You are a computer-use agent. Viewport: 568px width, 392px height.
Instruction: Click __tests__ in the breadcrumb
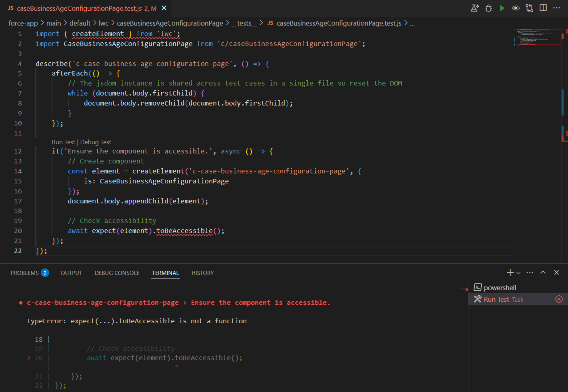tap(244, 23)
